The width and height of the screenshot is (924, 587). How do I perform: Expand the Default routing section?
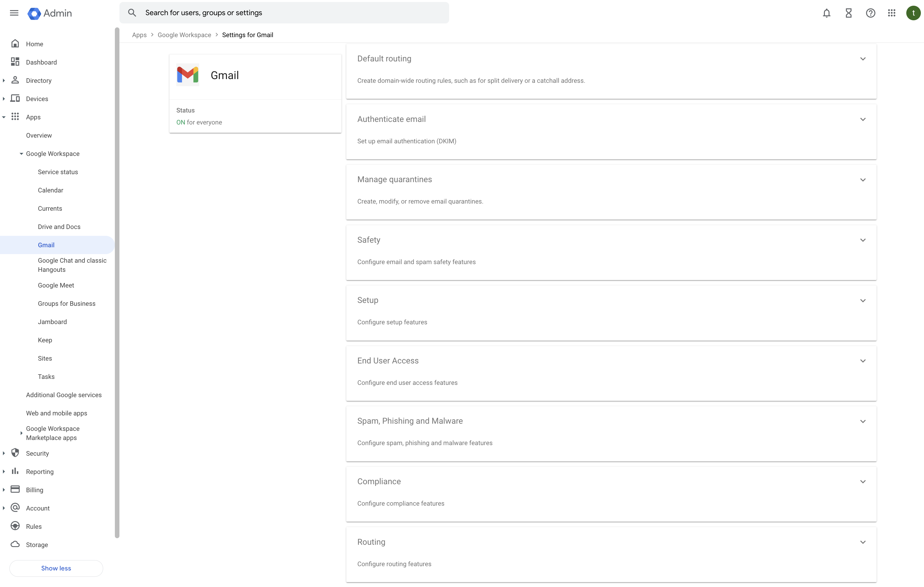[x=863, y=59]
